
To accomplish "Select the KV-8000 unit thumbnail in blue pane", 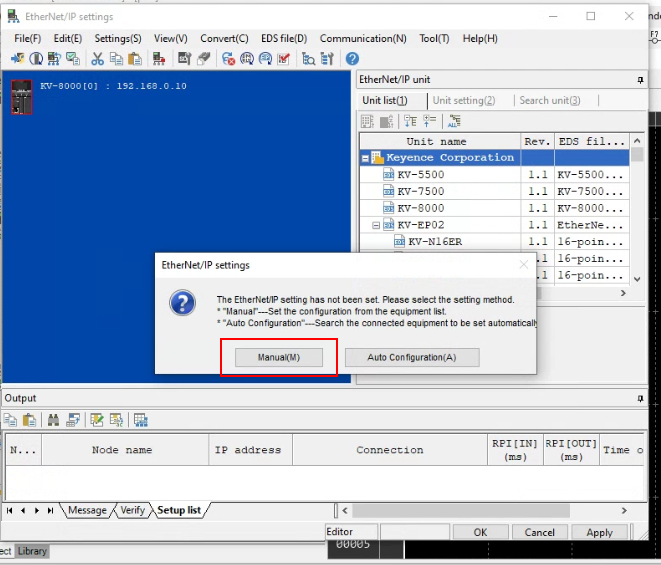I will pyautogui.click(x=21, y=97).
